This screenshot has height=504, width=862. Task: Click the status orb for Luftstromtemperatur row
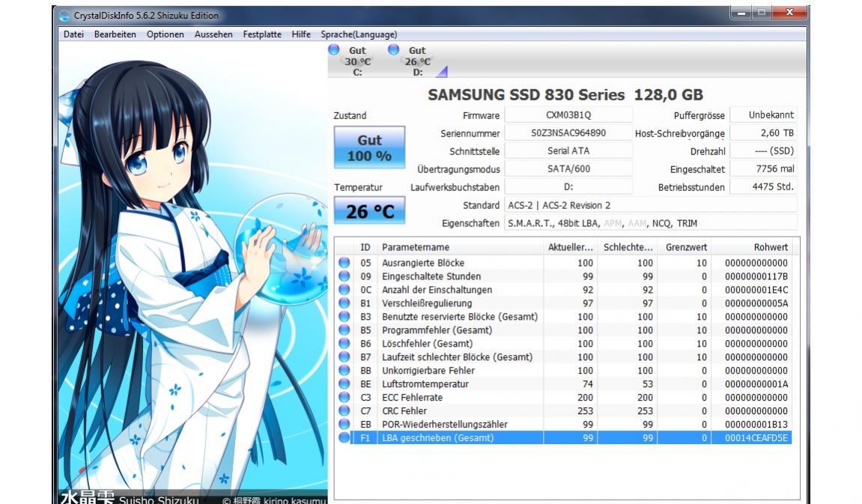(x=345, y=383)
